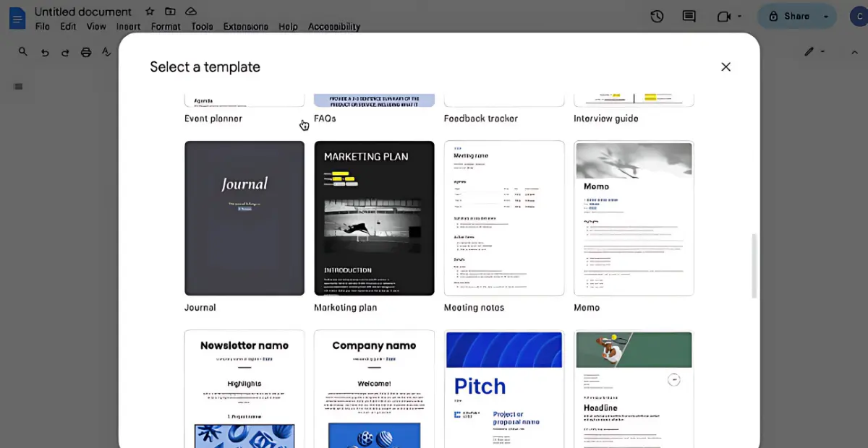Expand the Share options arrow
The width and height of the screenshot is (868, 448).
click(x=825, y=16)
